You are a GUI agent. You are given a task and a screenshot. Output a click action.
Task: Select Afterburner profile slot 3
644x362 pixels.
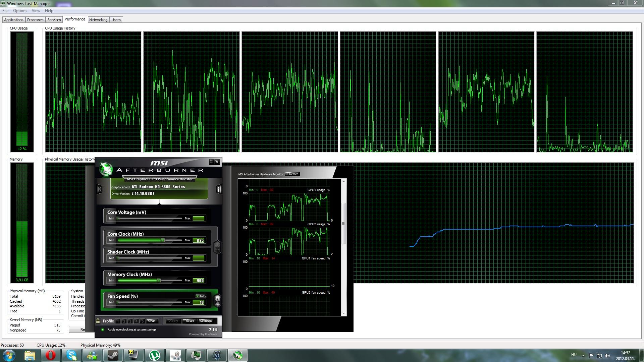[130, 321]
